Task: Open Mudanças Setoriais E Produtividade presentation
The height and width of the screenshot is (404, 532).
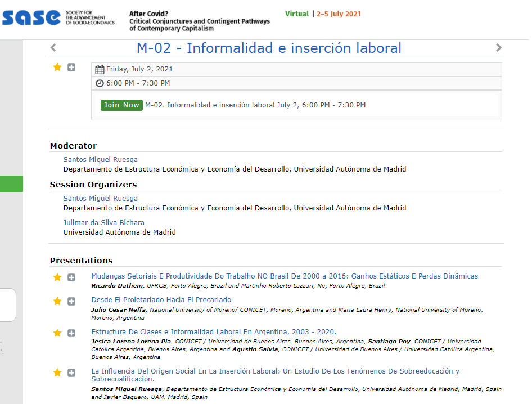Action: (x=285, y=276)
